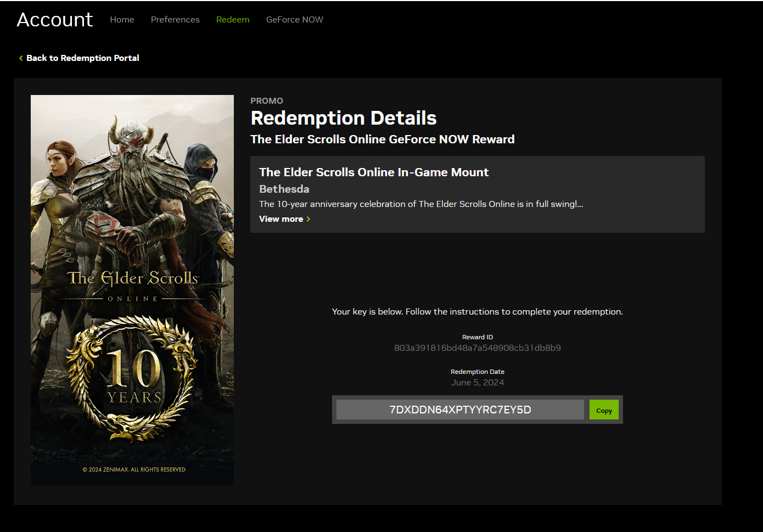Click the back chevron beside Redemption Portal
Screen dimensions: 763x532
click(21, 58)
